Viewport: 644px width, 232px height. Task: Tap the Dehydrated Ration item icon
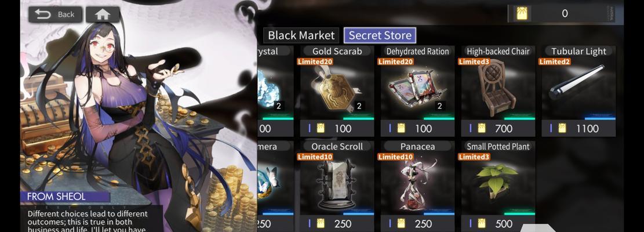point(417,90)
